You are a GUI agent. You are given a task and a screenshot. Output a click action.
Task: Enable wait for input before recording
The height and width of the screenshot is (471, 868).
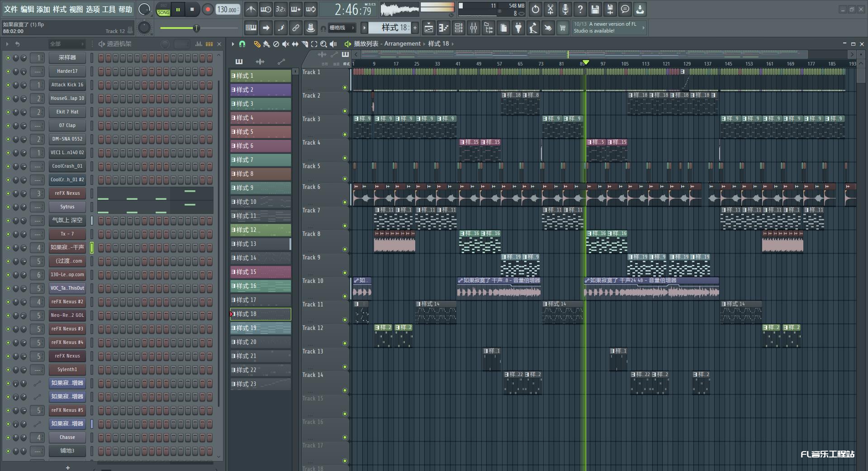[x=266, y=9]
